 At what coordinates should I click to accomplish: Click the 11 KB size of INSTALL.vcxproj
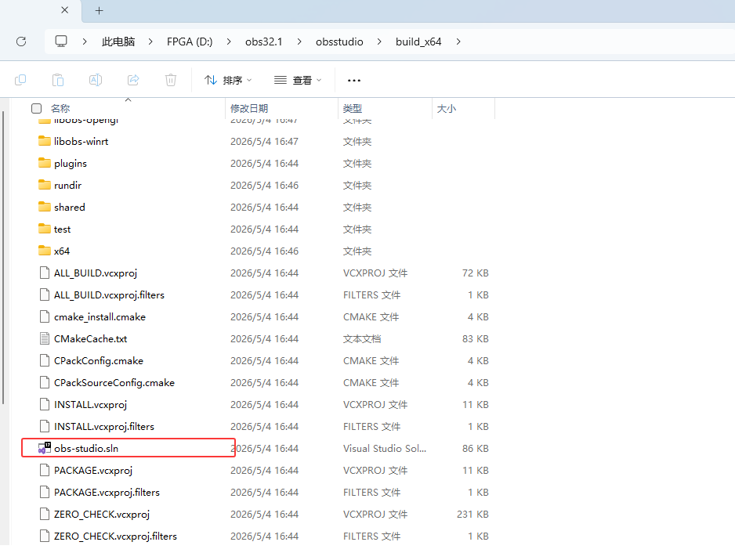click(x=476, y=404)
